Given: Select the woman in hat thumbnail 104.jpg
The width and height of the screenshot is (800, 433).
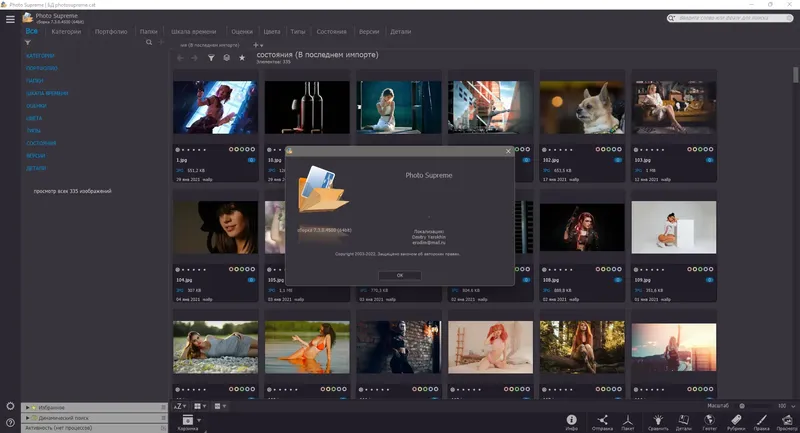Looking at the screenshot, I should (215, 227).
